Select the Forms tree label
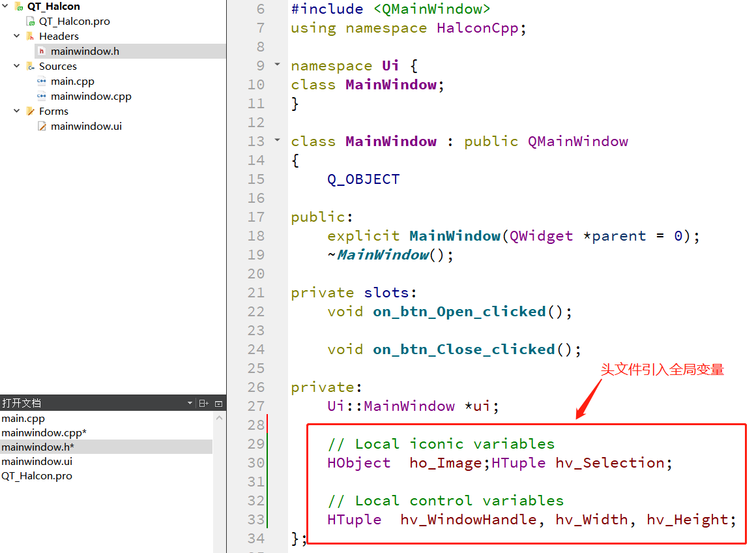The height and width of the screenshot is (553, 756). [53, 111]
